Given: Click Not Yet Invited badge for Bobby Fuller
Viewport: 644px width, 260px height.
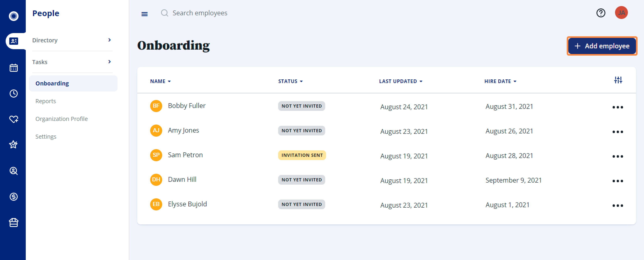Looking at the screenshot, I should [301, 106].
